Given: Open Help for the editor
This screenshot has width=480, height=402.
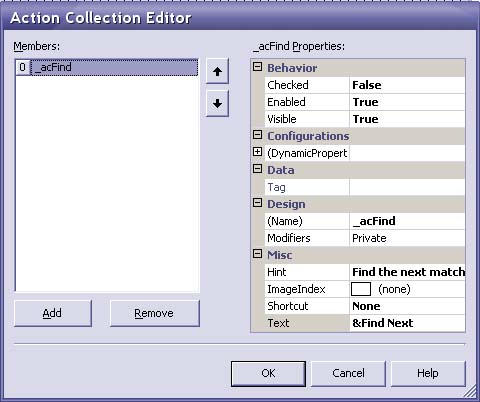Looking at the screenshot, I should tap(428, 373).
